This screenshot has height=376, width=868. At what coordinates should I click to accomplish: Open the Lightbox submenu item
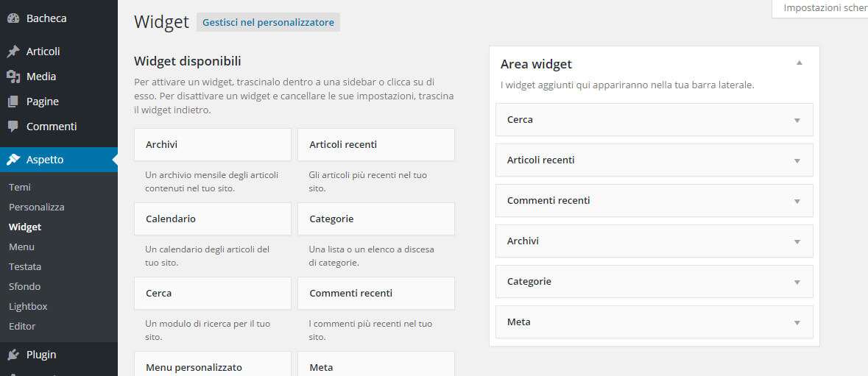(x=28, y=306)
